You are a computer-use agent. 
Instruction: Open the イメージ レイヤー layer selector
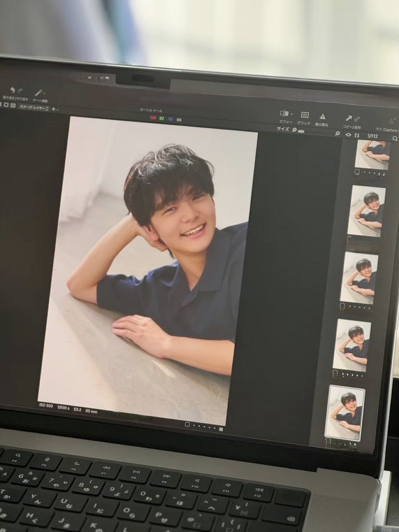tap(34, 108)
